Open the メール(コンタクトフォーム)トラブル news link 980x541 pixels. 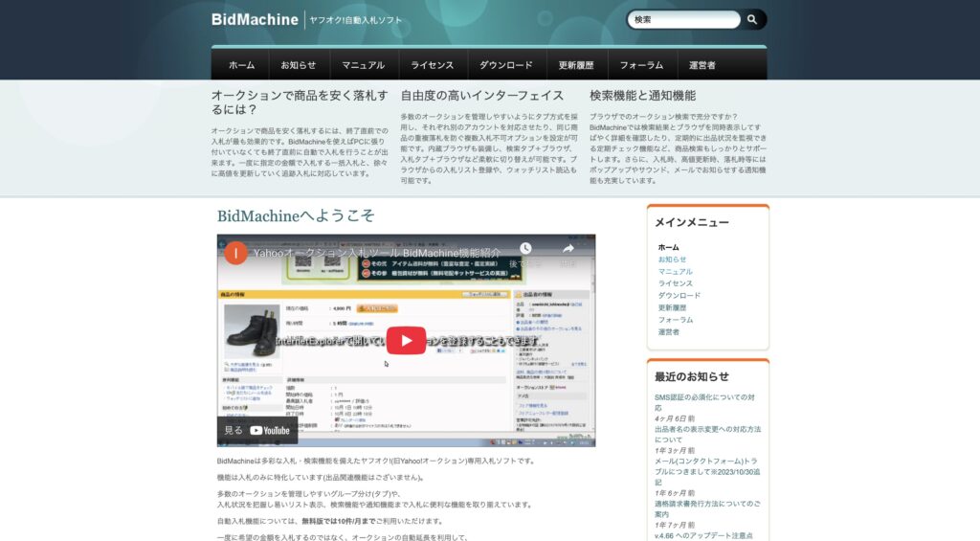point(707,471)
